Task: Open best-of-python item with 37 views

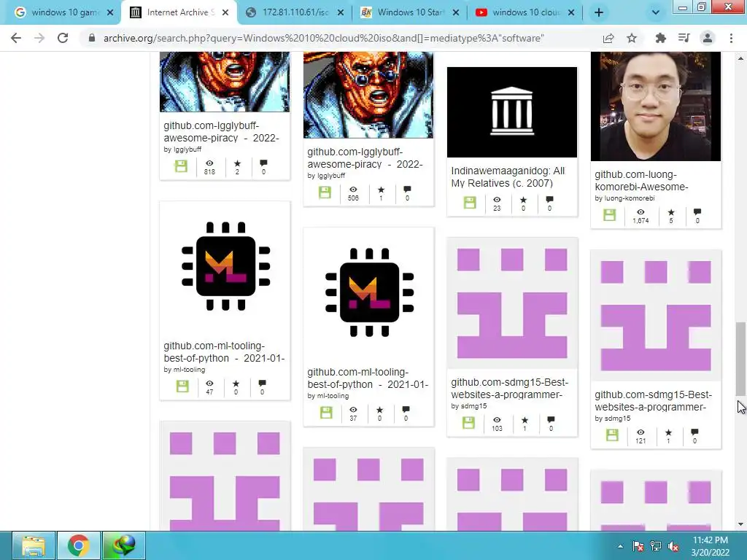Action: [368, 378]
